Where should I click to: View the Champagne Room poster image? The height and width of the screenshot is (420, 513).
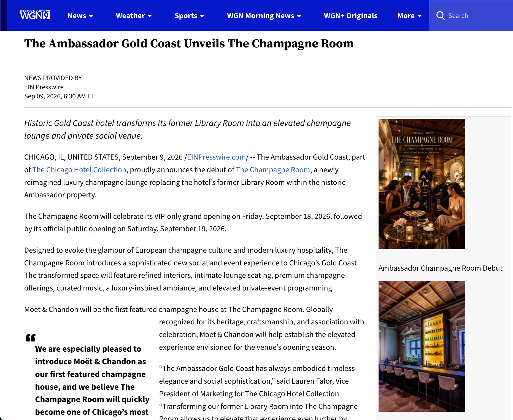pyautogui.click(x=422, y=184)
